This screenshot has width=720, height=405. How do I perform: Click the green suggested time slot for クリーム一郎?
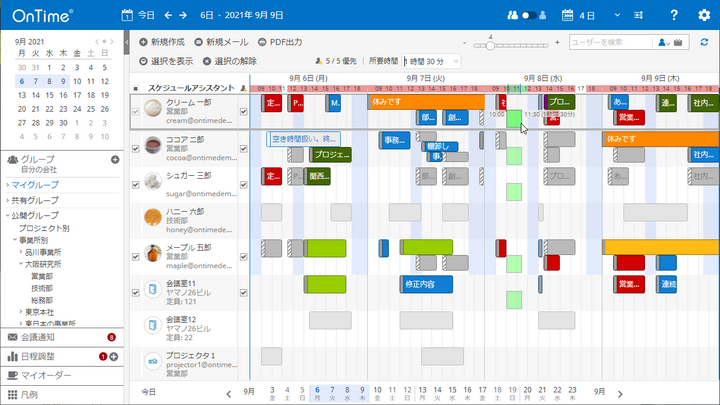pyautogui.click(x=514, y=118)
